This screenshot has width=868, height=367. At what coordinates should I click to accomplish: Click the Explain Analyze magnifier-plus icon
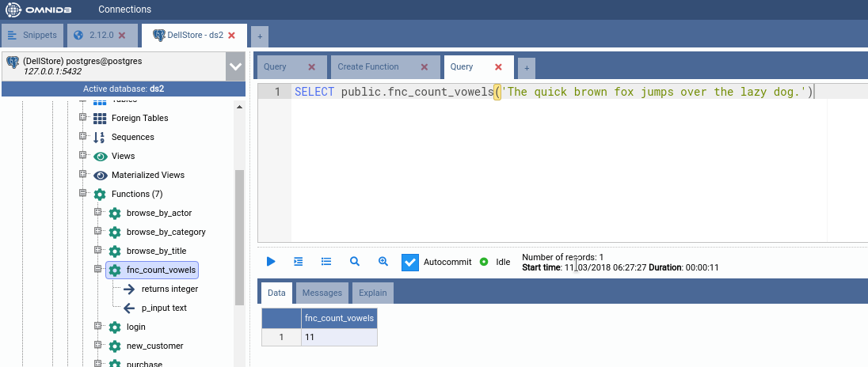(383, 262)
